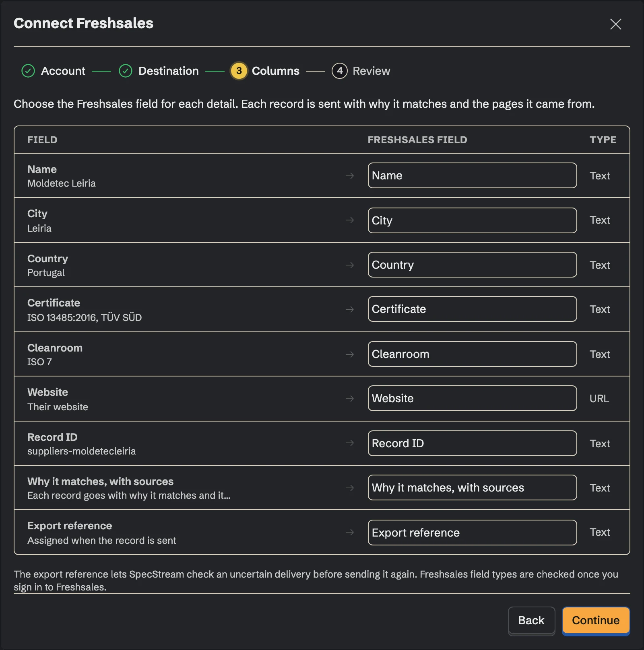Click the Text type in the Cleanroom row

pos(600,354)
